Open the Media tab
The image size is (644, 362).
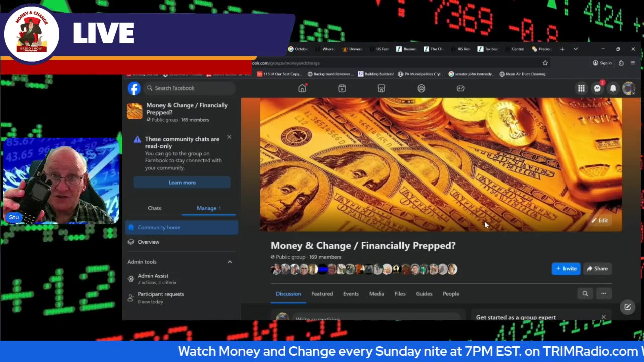click(376, 294)
